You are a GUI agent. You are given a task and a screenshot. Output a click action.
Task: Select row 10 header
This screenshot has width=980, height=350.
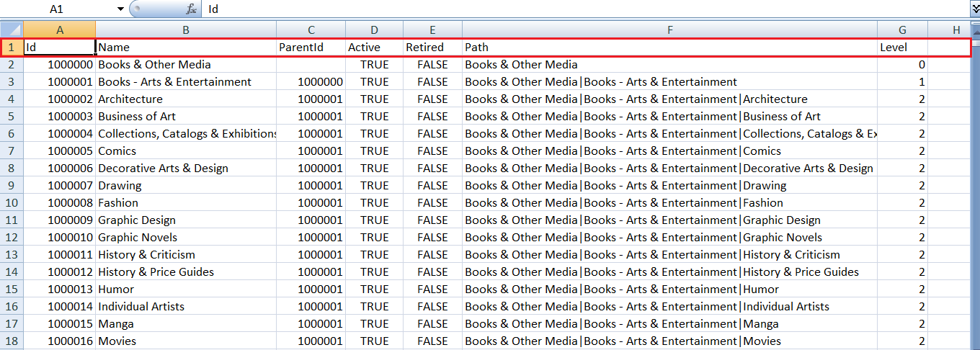pos(12,203)
